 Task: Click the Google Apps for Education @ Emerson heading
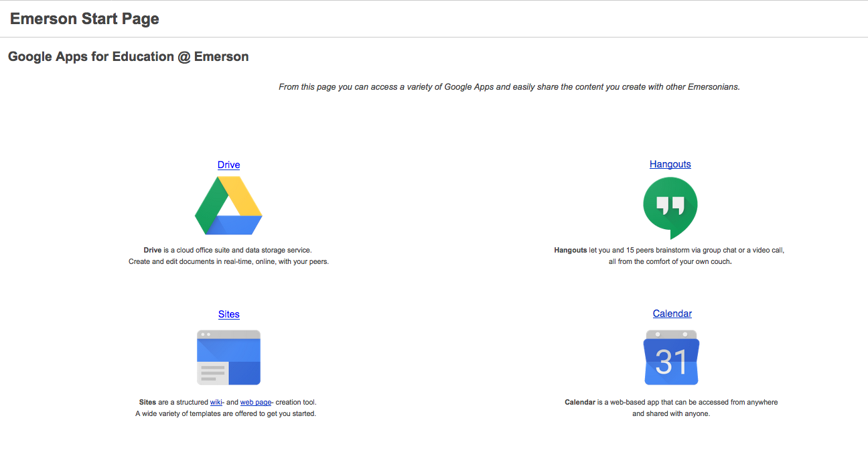click(129, 56)
